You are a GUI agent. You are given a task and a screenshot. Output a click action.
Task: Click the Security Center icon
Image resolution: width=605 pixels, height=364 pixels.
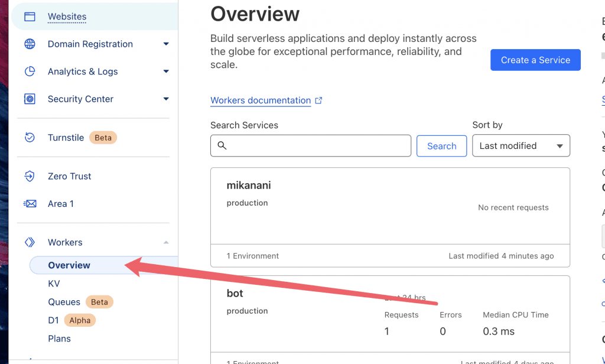[x=30, y=99]
